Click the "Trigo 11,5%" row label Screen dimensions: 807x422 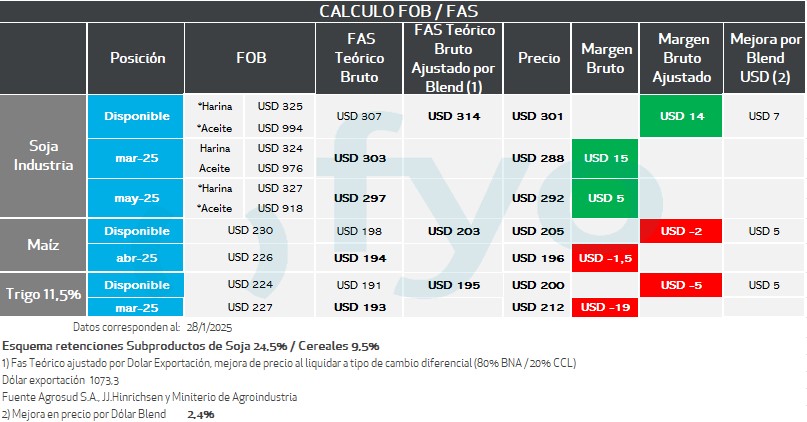43,295
